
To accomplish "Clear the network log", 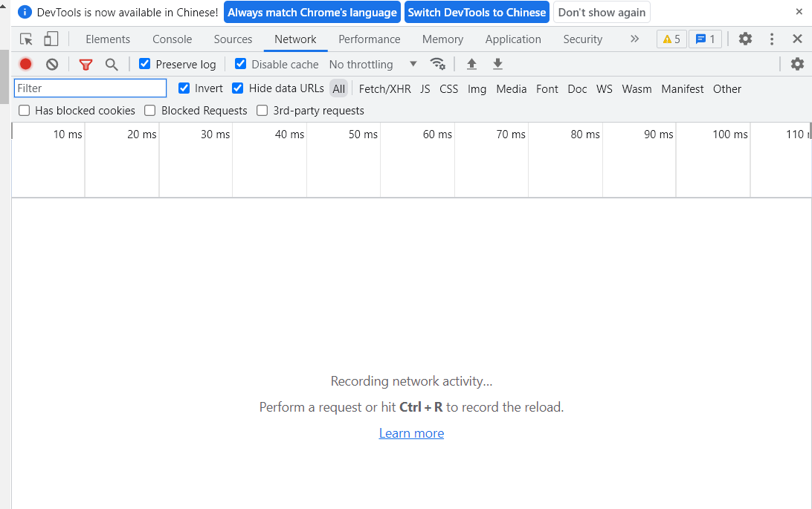I will coord(52,64).
